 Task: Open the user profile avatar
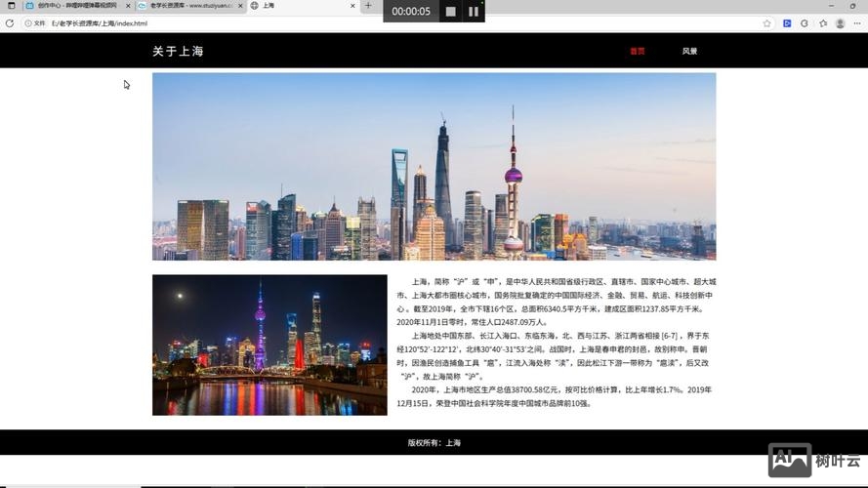[x=841, y=23]
